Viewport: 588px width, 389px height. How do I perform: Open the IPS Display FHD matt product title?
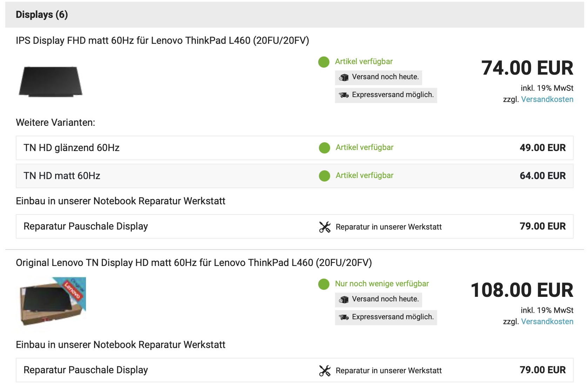click(x=162, y=41)
